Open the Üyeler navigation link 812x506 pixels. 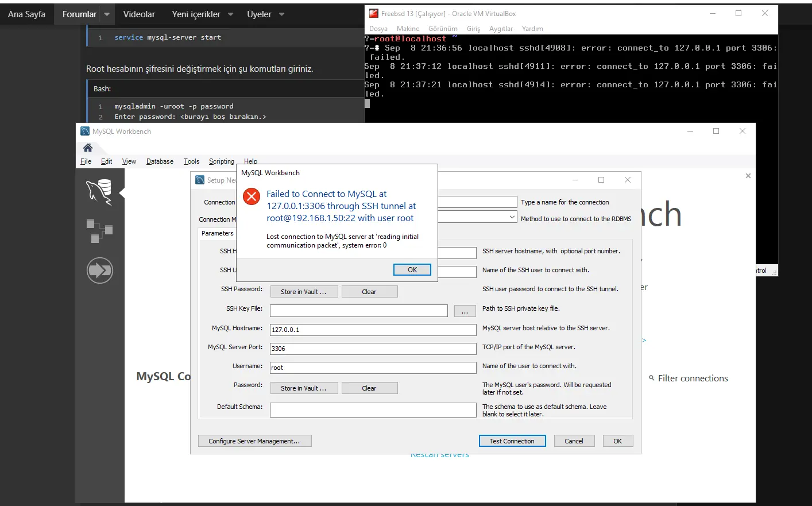259,14
